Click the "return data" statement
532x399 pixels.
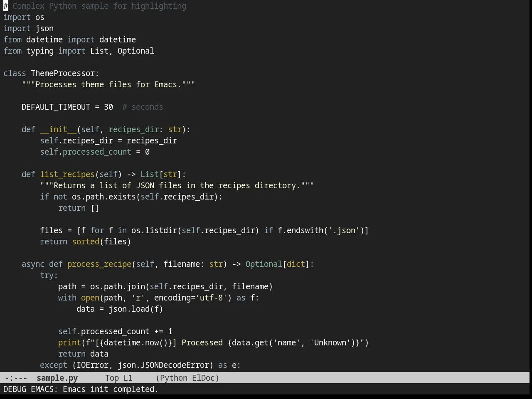[83, 354]
